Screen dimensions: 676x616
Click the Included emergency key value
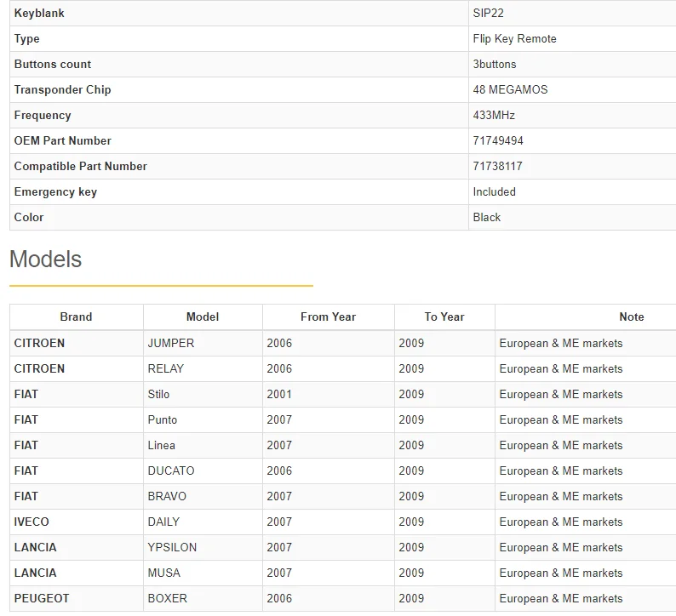[x=494, y=191]
